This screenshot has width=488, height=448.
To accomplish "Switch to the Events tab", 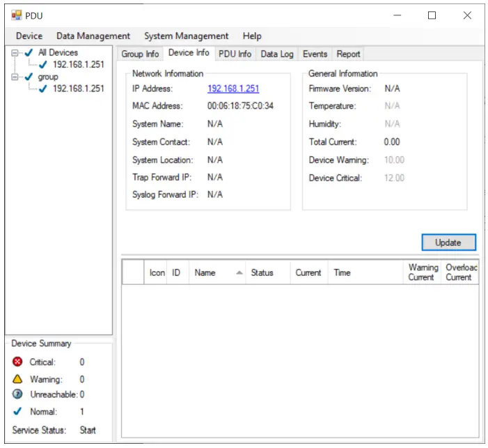I will point(315,54).
